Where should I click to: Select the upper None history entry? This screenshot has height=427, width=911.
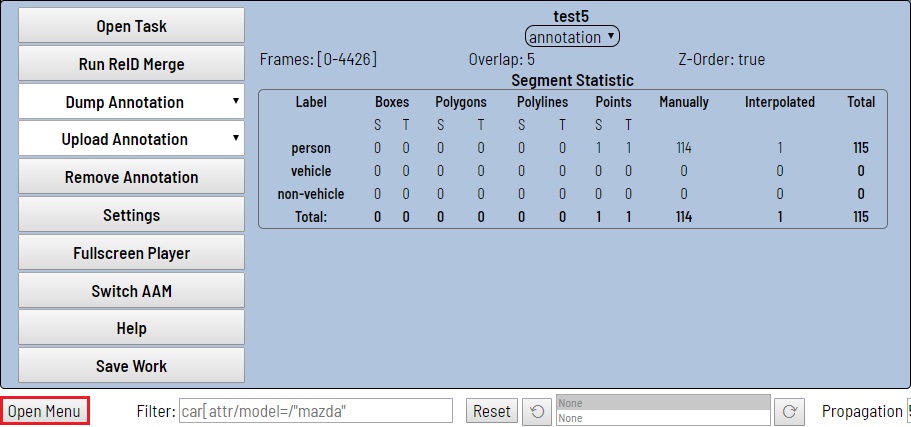[x=663, y=403]
